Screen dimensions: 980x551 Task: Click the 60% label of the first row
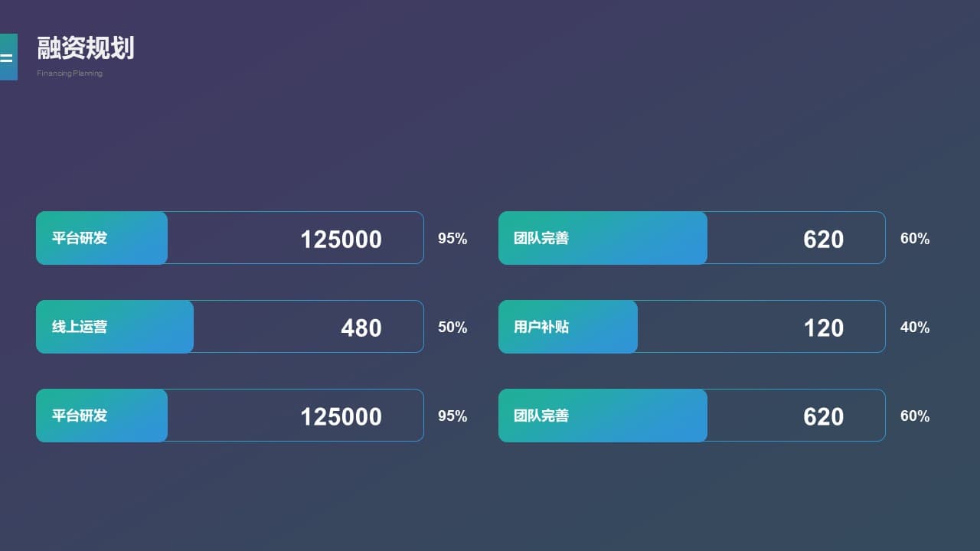coord(915,239)
